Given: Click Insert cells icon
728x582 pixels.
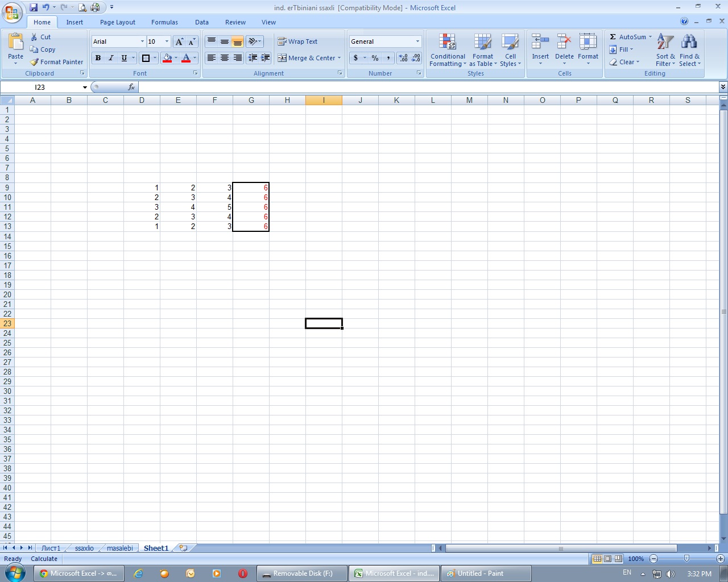Looking at the screenshot, I should [x=540, y=43].
